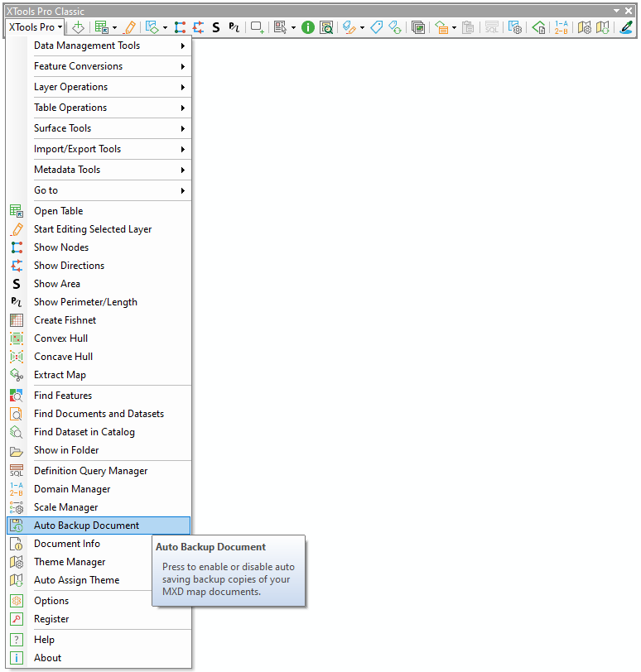This screenshot has height=672, width=641.
Task: Click the select-from-list cursor toolbar icon
Action: coord(281,27)
